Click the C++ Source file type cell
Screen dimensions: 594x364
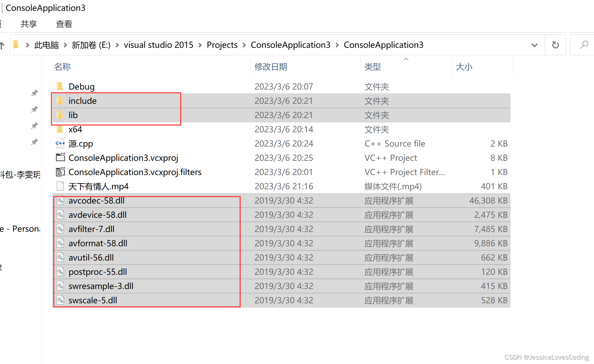pos(395,143)
